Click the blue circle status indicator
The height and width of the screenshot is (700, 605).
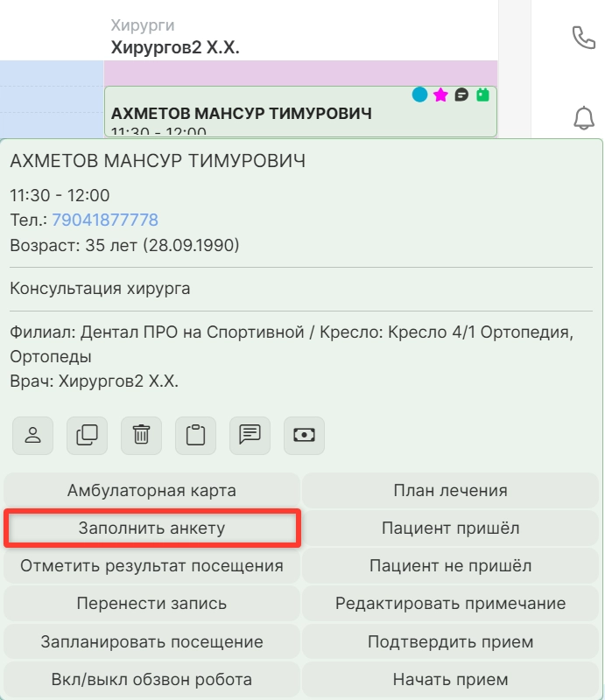coord(420,94)
